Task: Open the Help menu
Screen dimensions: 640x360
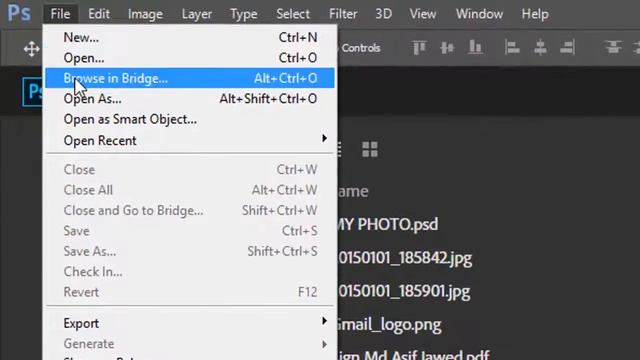Action: [x=535, y=14]
